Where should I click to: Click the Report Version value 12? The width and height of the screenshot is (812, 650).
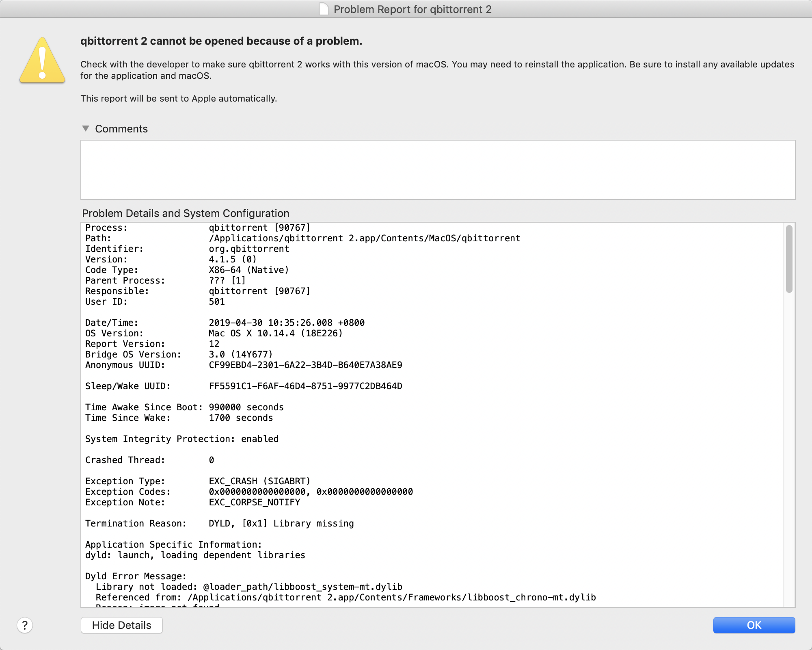click(x=214, y=344)
